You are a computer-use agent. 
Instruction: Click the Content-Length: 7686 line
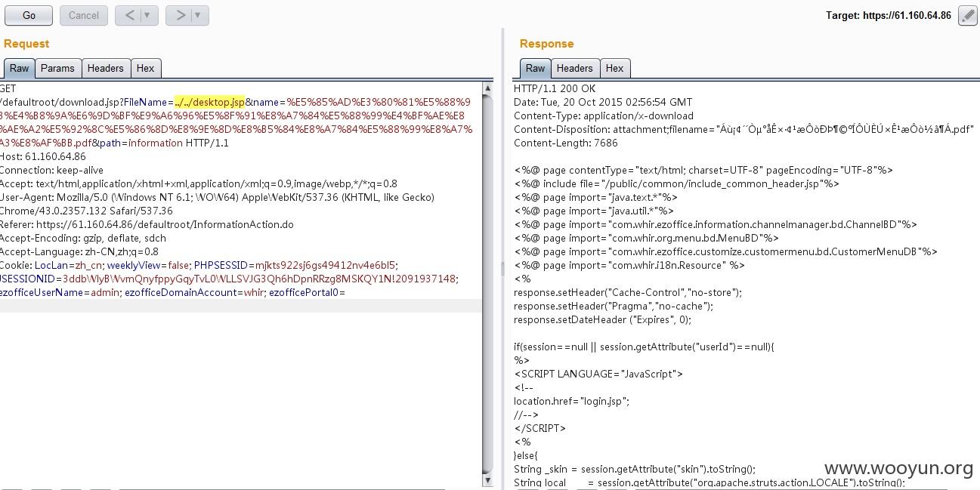pyautogui.click(x=565, y=143)
